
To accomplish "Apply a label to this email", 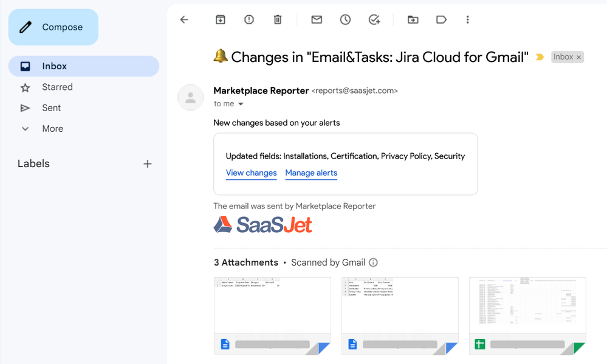I will [x=441, y=19].
